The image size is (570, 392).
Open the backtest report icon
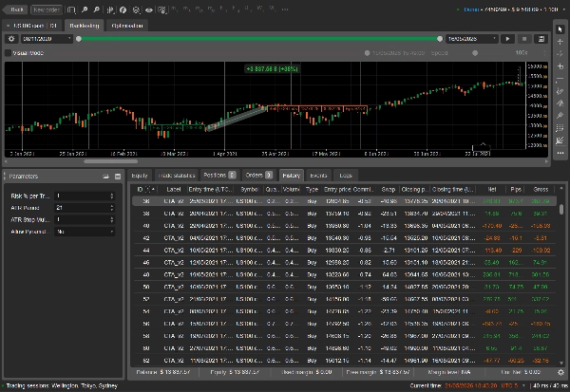coord(541,39)
